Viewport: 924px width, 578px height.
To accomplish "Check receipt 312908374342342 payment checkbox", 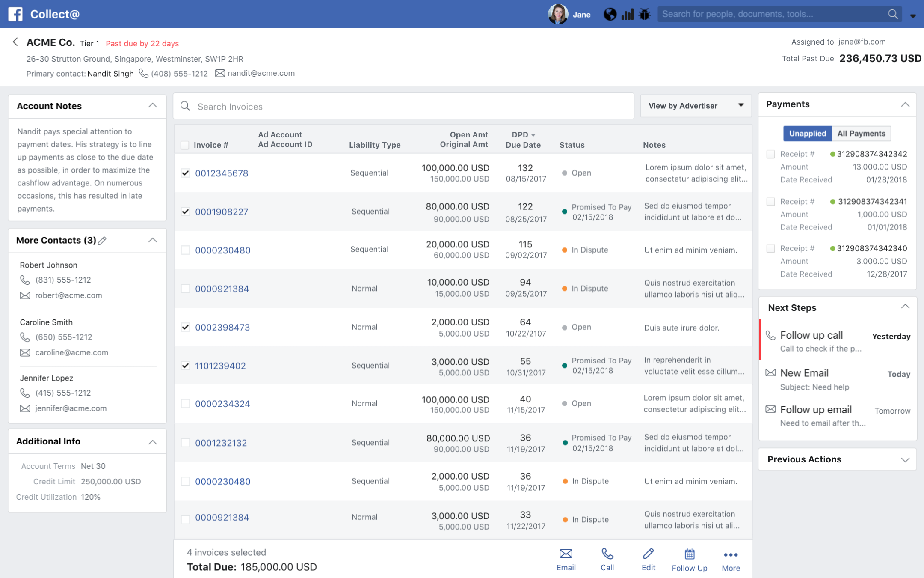I will (770, 154).
